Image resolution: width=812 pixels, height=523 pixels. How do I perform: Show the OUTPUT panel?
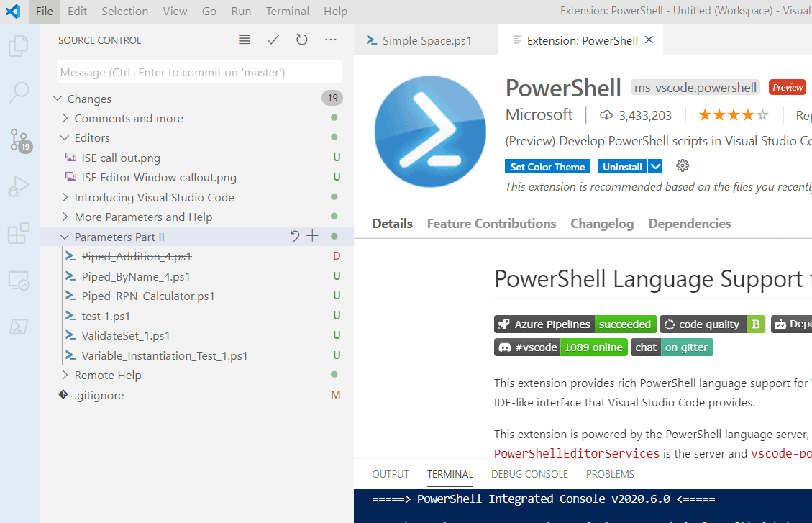tap(391, 474)
